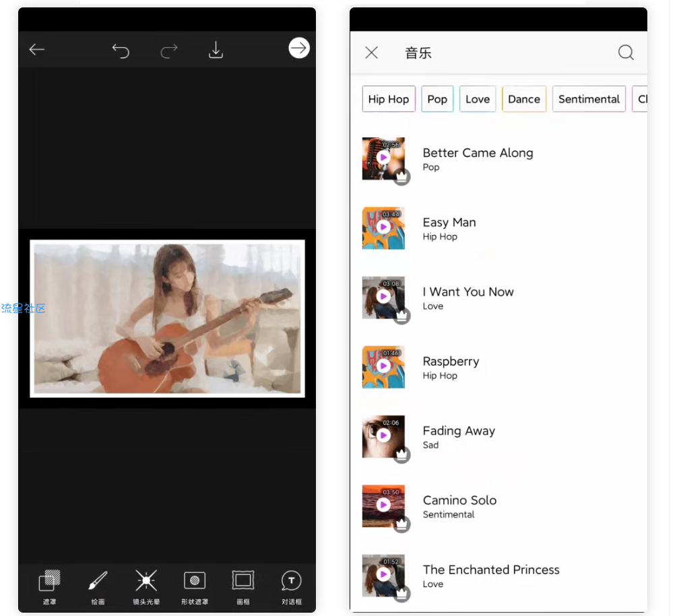Tap the Hip Hop label under Raspberry
This screenshot has width=679, height=616.
439,376
